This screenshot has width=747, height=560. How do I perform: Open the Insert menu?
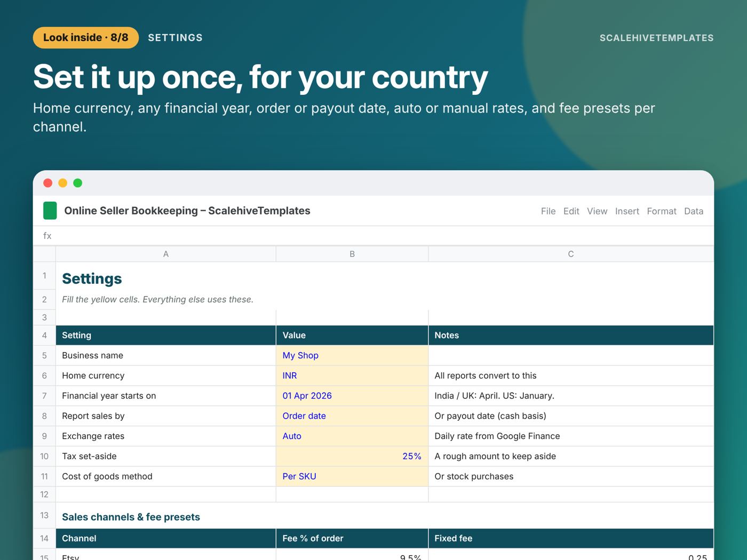(627, 211)
